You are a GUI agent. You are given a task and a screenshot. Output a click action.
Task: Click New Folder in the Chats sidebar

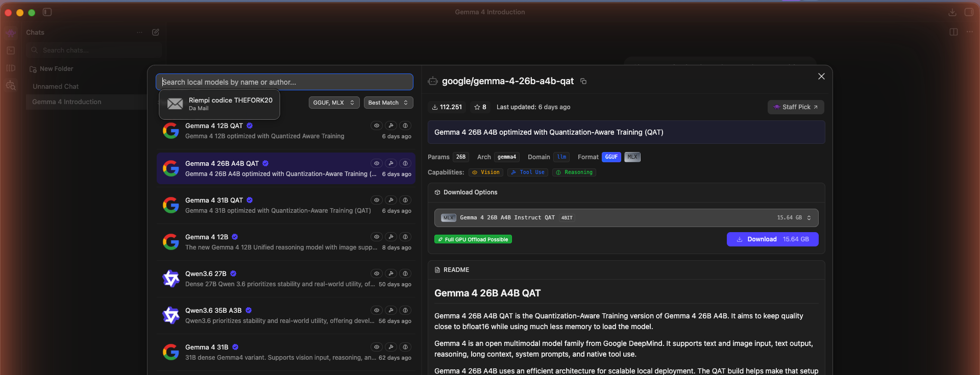52,69
